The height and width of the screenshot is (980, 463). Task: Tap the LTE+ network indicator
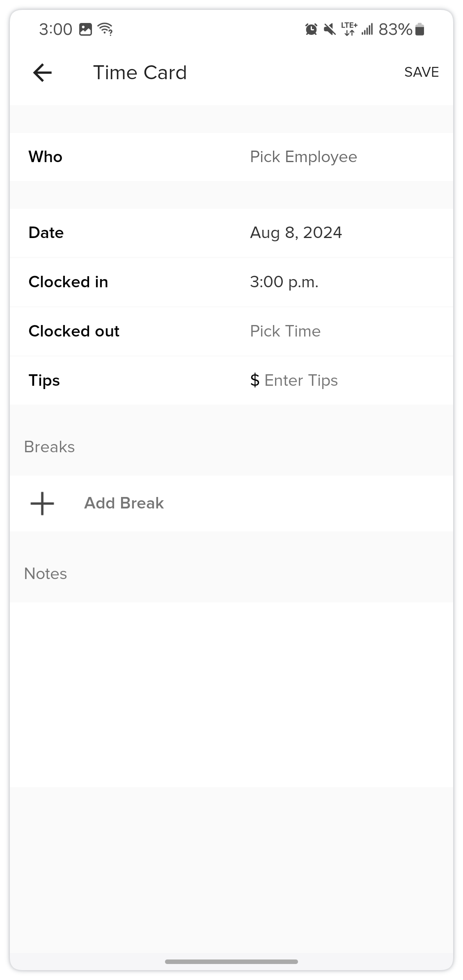click(x=349, y=30)
